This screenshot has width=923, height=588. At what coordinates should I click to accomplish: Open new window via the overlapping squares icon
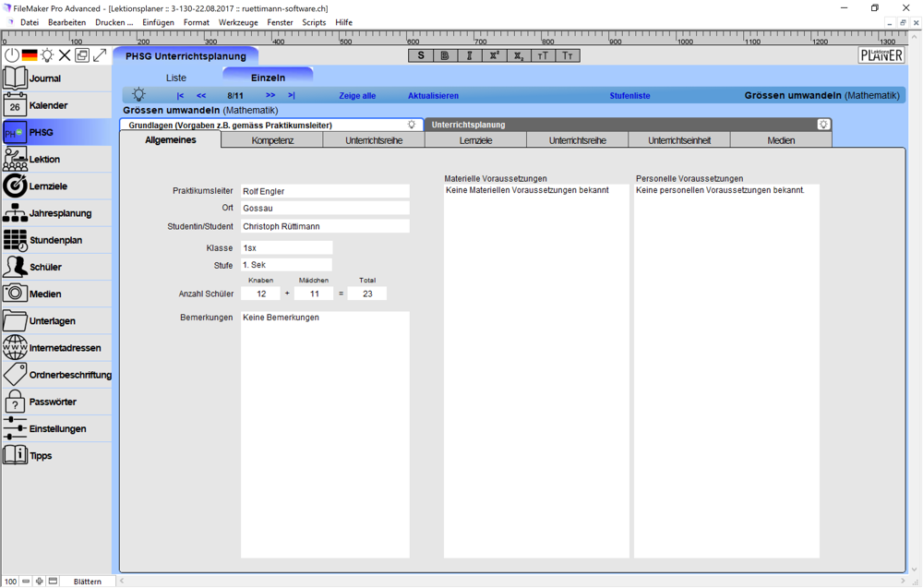pyautogui.click(x=82, y=55)
